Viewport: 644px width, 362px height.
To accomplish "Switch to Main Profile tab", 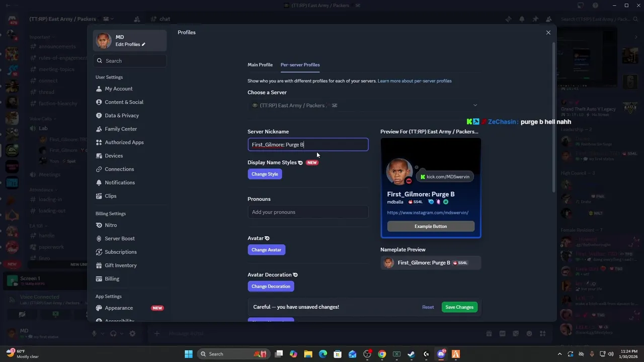I will pyautogui.click(x=260, y=65).
